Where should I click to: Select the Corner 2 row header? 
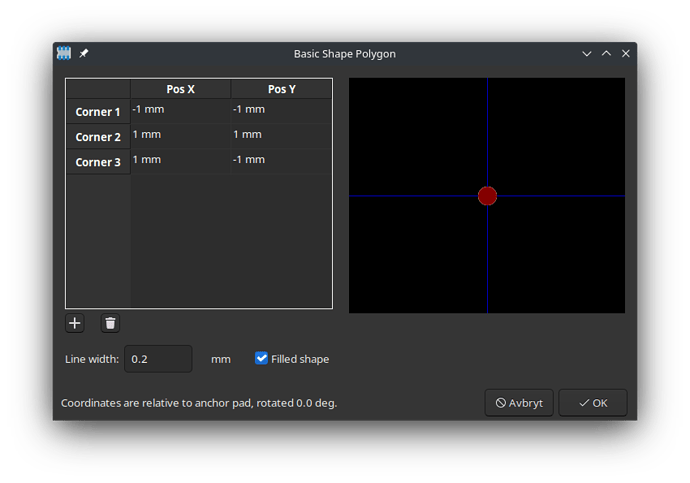point(98,137)
